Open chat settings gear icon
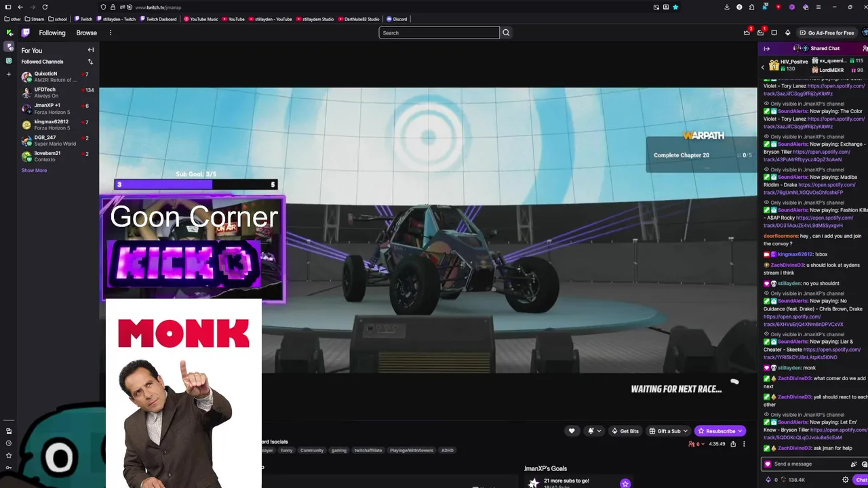 coord(845,480)
